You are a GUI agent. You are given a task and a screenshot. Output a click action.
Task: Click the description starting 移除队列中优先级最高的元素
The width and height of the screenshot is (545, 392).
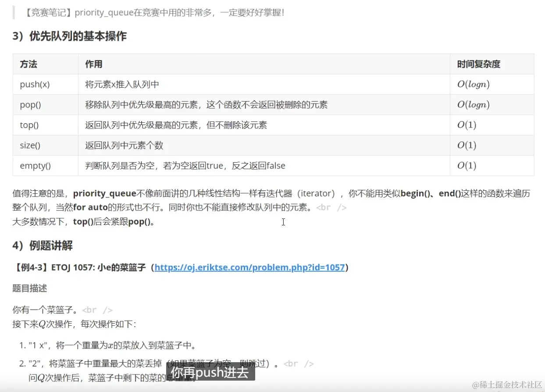click(x=206, y=105)
